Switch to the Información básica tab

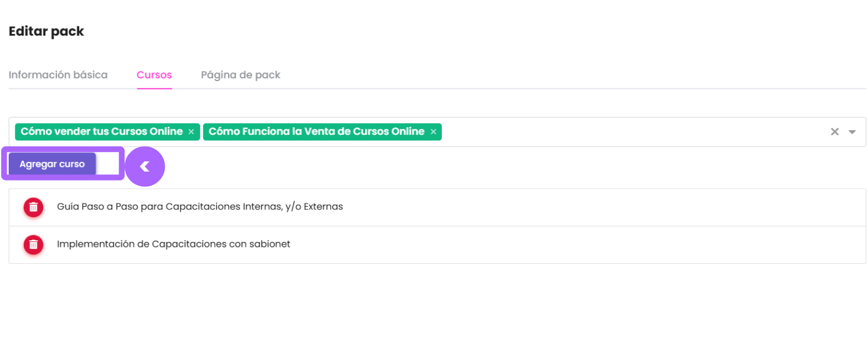pyautogui.click(x=58, y=75)
